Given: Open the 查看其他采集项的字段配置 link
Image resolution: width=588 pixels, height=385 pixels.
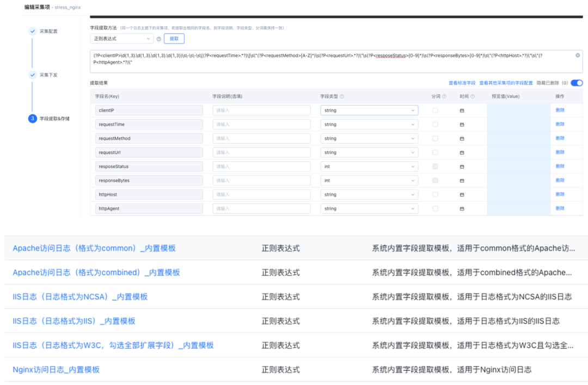Looking at the screenshot, I should pyautogui.click(x=506, y=83).
